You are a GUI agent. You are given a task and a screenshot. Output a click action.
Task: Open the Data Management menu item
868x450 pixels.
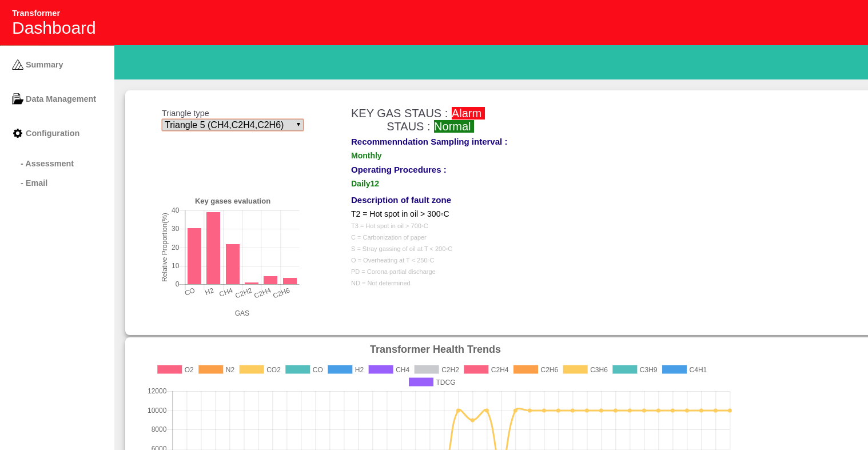click(61, 99)
